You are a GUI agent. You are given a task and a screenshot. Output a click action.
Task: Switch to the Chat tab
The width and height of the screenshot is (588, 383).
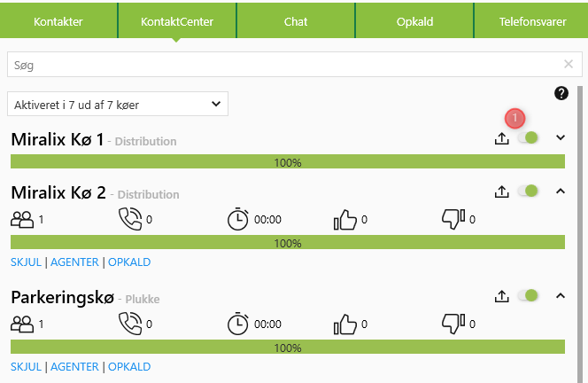tap(296, 21)
